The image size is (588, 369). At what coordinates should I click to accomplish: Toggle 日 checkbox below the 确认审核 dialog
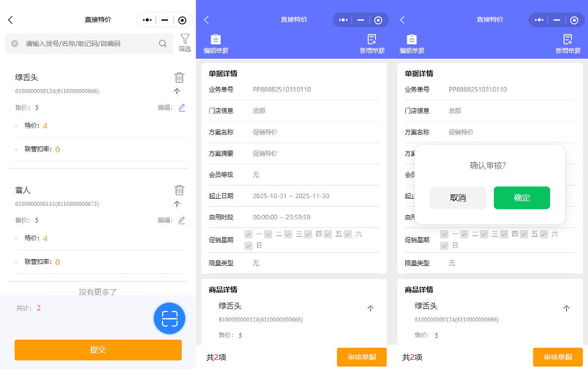pos(444,246)
